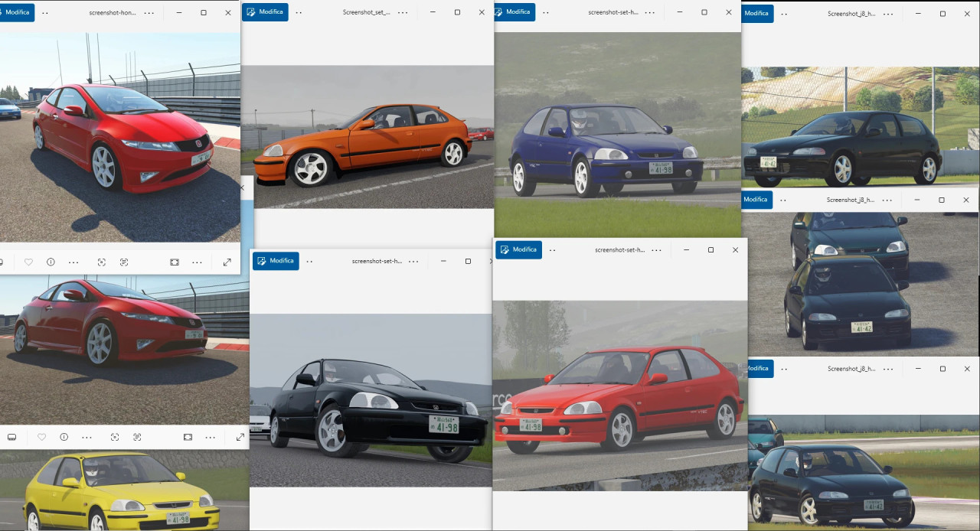Scan text icon in screenshot-hon window toolbar
980x531 pixels.
click(124, 262)
